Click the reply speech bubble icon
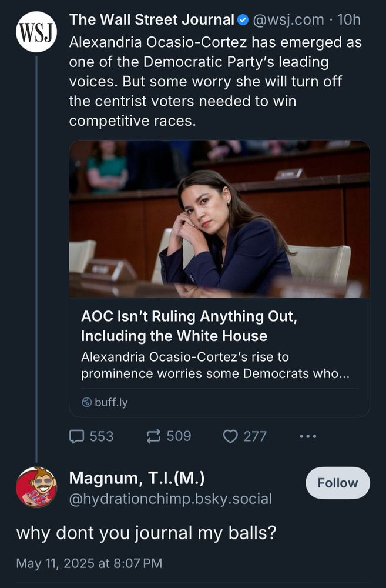The height and width of the screenshot is (588, 386). coord(77,436)
